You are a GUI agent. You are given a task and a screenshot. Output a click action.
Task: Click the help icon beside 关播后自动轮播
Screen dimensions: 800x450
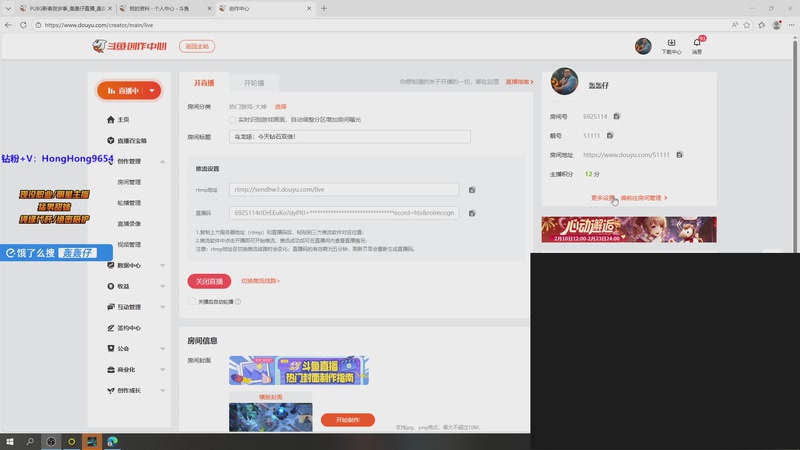click(x=238, y=301)
